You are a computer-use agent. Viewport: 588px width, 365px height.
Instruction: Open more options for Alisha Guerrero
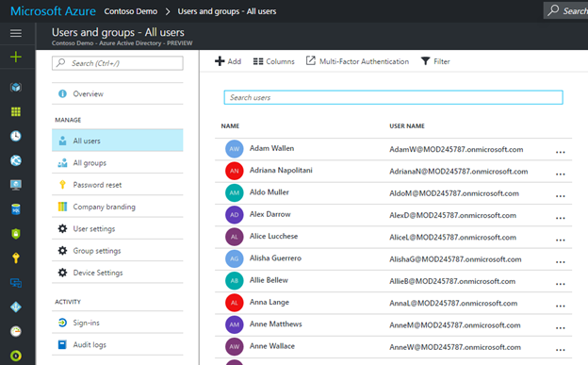tap(561, 262)
